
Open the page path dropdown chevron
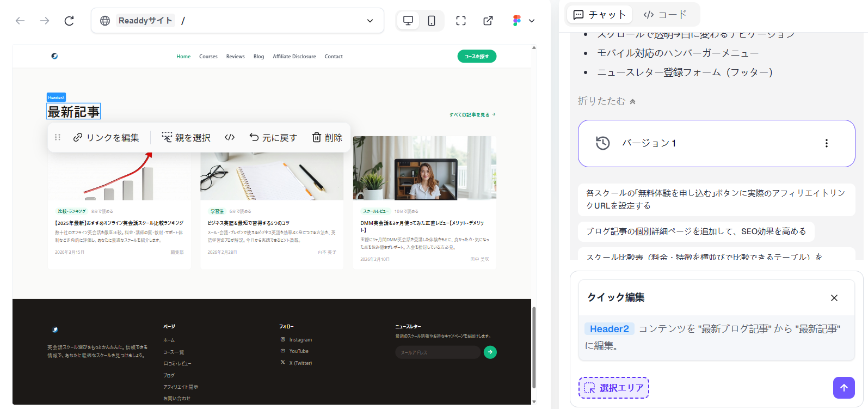(370, 21)
